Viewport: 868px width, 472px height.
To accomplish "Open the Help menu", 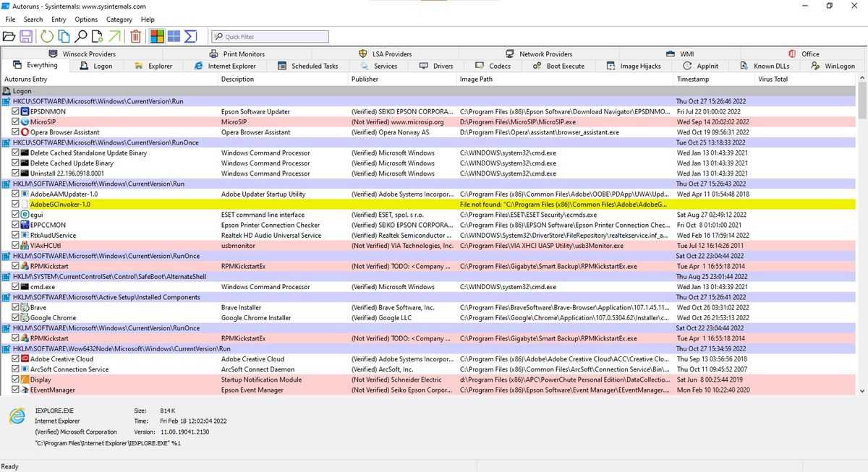I will point(148,20).
